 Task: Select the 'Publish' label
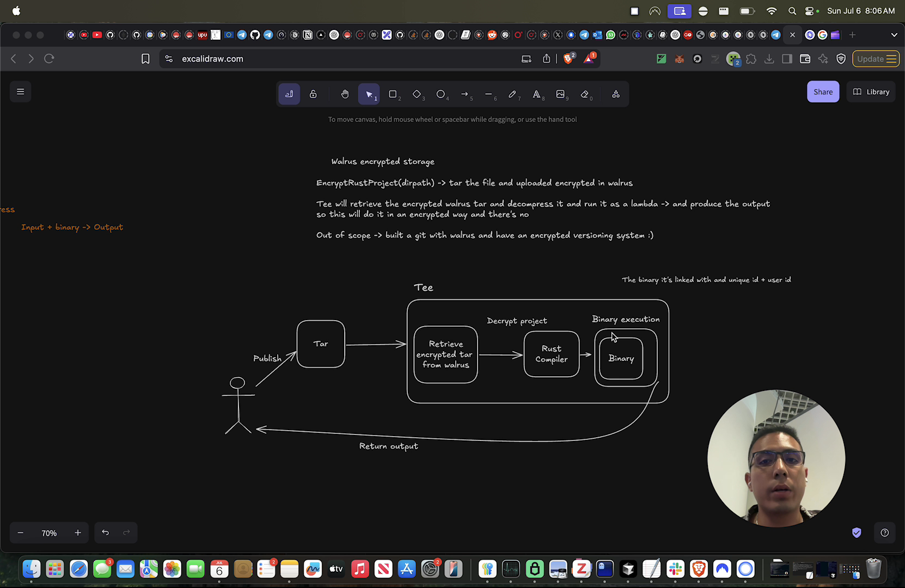point(267,358)
